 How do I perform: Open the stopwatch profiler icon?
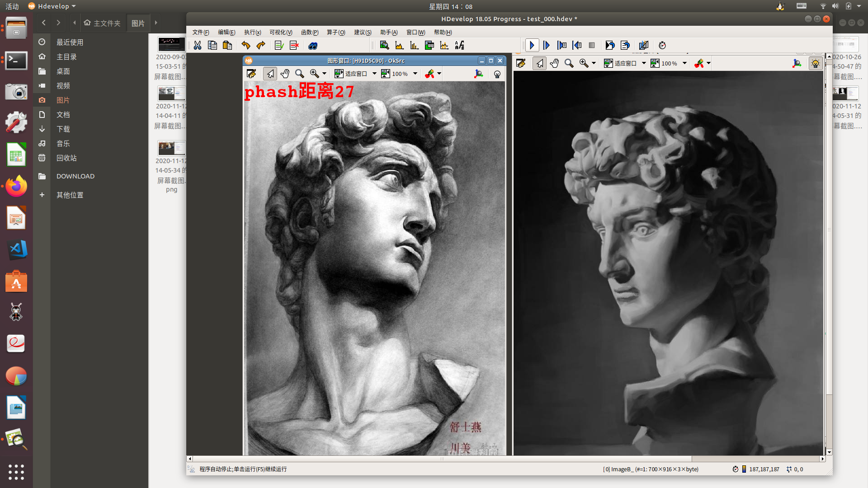662,45
